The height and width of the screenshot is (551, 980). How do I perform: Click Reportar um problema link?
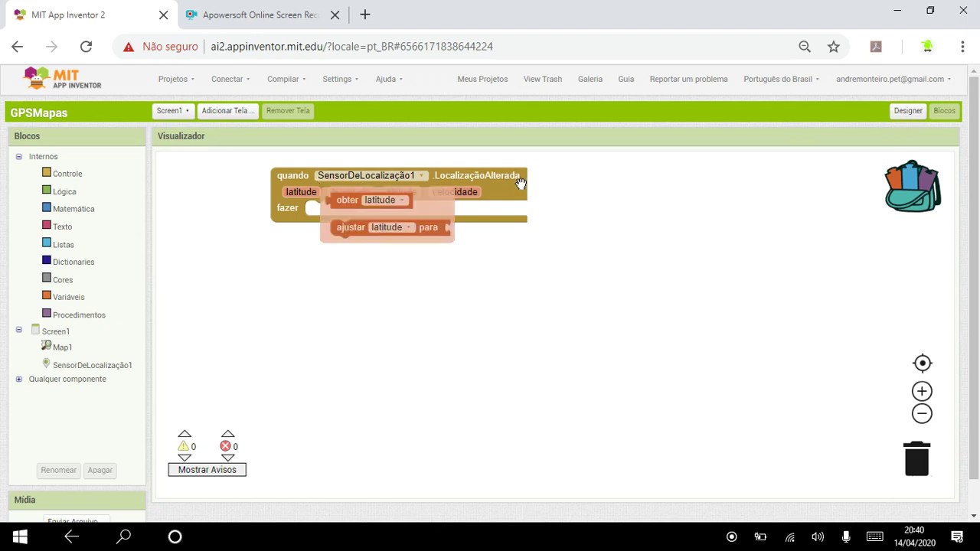pyautogui.click(x=688, y=79)
